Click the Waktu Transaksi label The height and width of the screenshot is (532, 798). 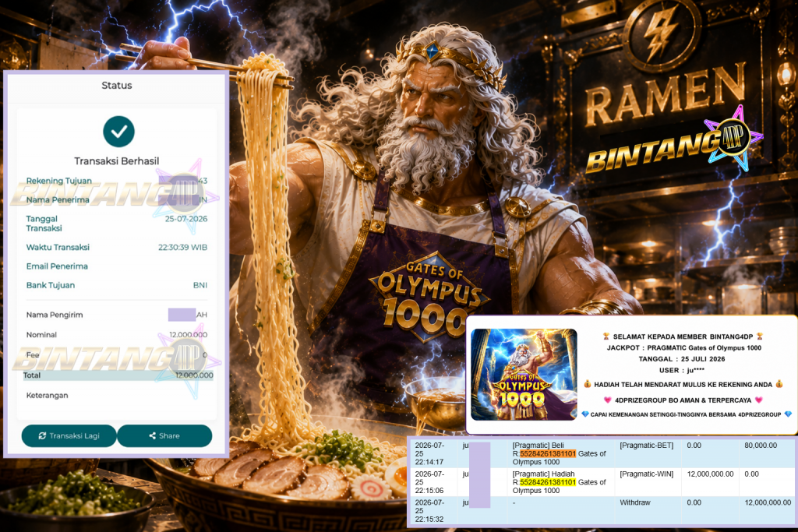(x=58, y=247)
